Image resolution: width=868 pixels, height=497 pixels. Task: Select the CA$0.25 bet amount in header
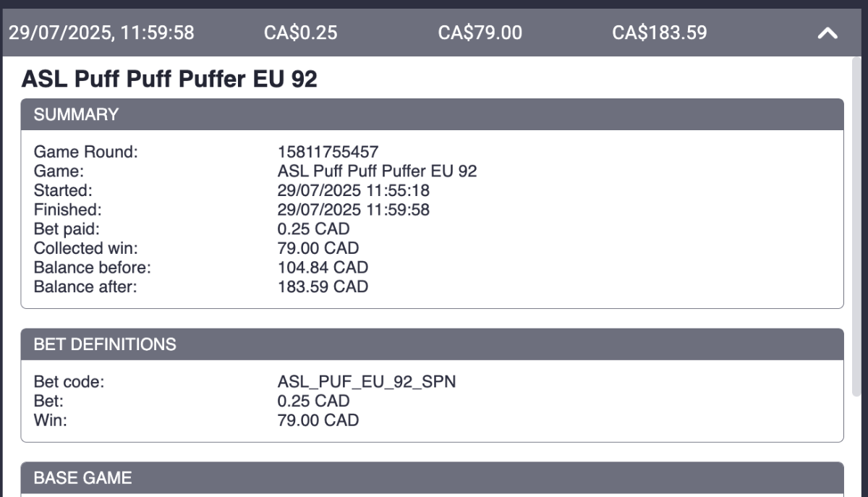[x=301, y=33]
